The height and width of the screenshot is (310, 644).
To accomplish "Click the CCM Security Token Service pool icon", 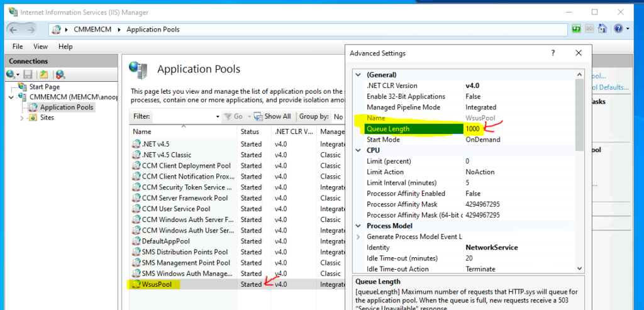I will coord(136,187).
